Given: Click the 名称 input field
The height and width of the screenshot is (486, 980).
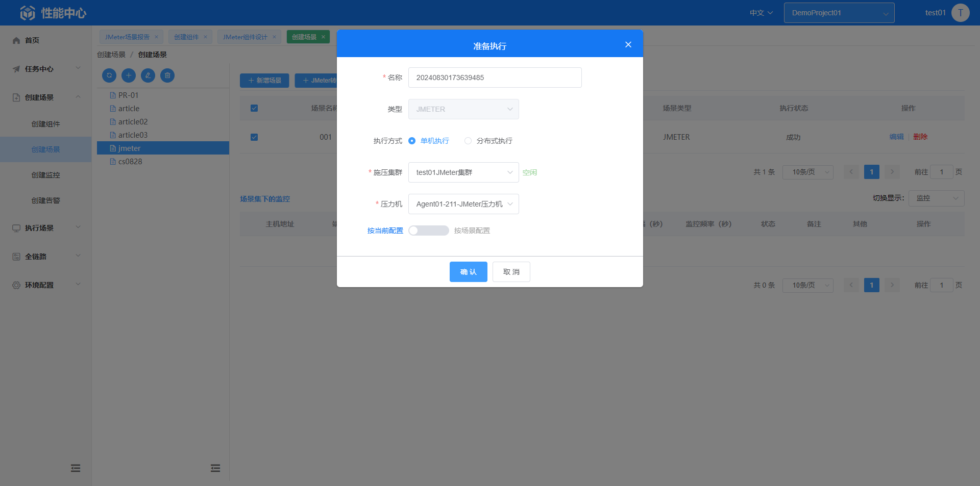Looking at the screenshot, I should coord(495,78).
